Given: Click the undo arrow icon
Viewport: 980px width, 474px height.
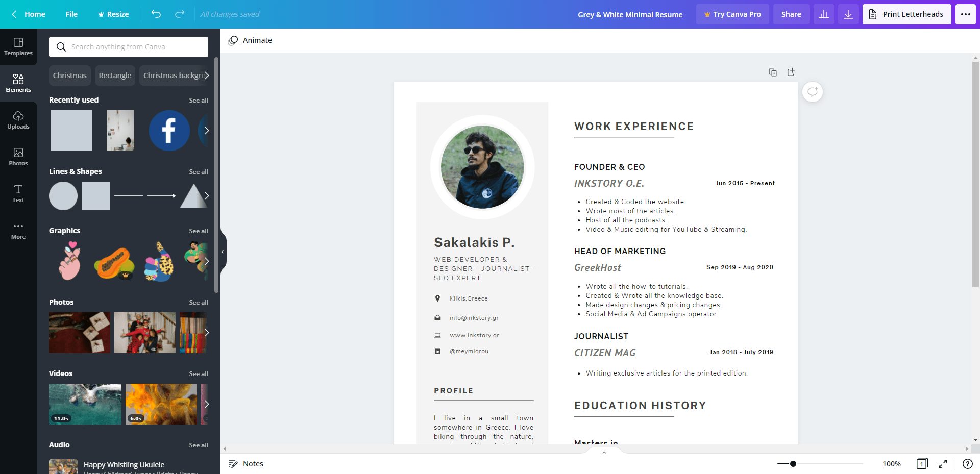Looking at the screenshot, I should pos(156,14).
